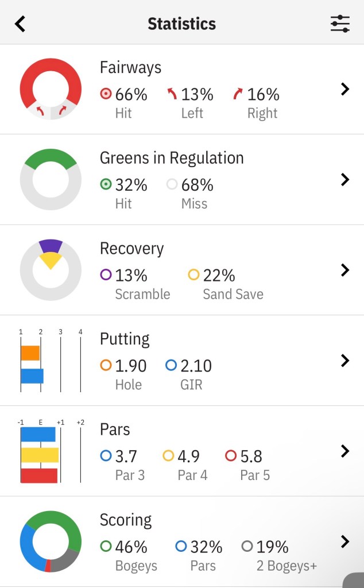Tap the red Par 5 circle marker
This screenshot has height=588, width=364.
tap(231, 456)
